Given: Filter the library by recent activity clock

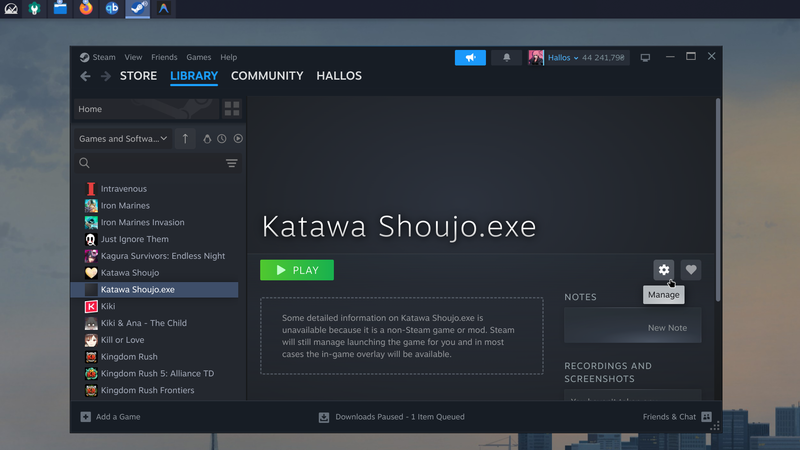Looking at the screenshot, I should pos(221,139).
